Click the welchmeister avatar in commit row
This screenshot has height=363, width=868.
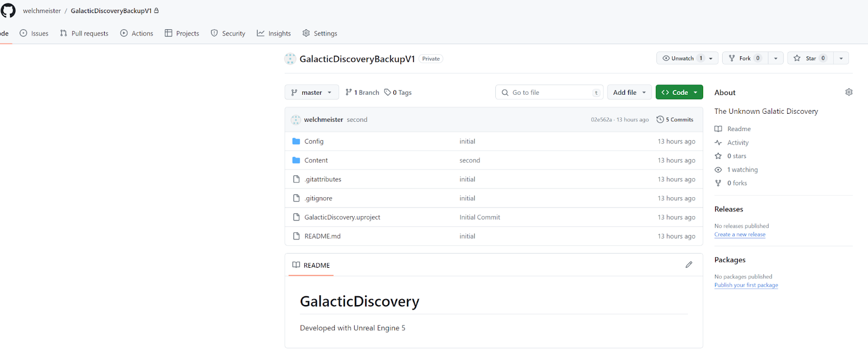(x=296, y=120)
